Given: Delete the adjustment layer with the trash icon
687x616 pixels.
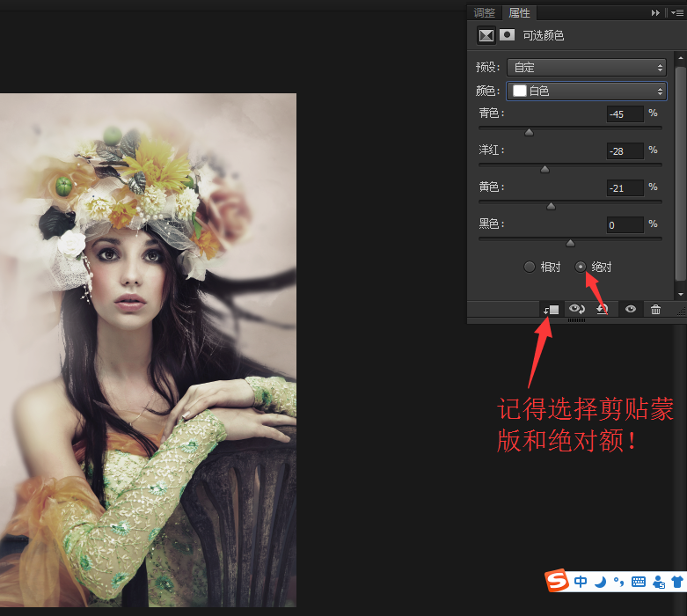Looking at the screenshot, I should 655,309.
